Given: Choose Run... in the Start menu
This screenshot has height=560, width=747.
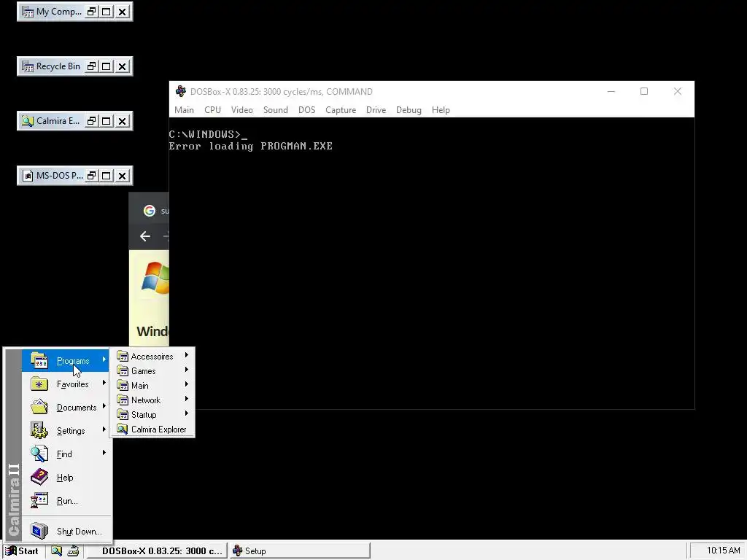Looking at the screenshot, I should 66,500.
